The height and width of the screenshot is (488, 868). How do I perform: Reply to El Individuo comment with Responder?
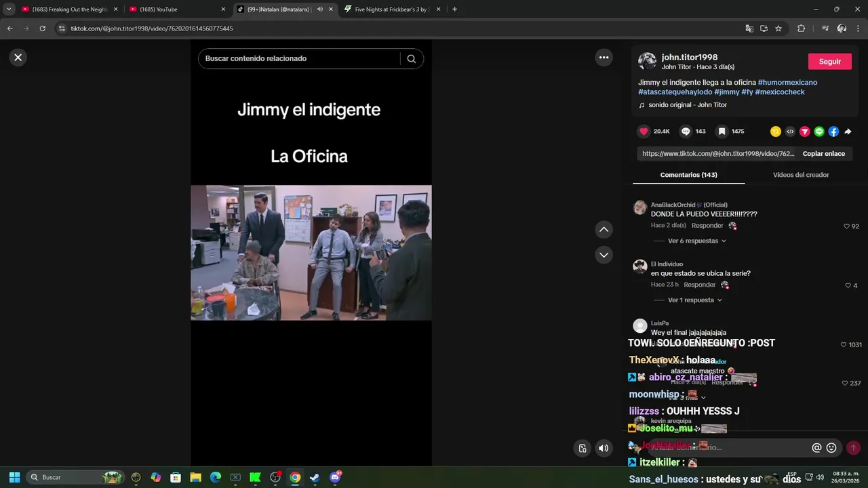click(700, 285)
